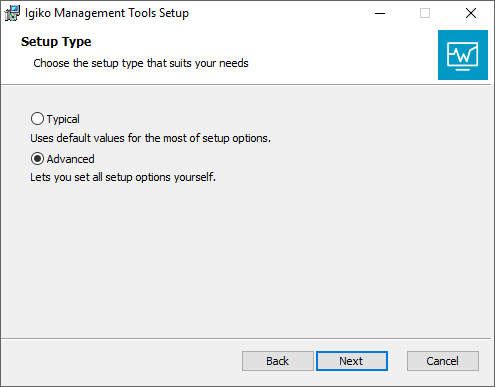The width and height of the screenshot is (495, 387).
Task: Cancel the Igiko setup wizard
Action: (x=443, y=361)
